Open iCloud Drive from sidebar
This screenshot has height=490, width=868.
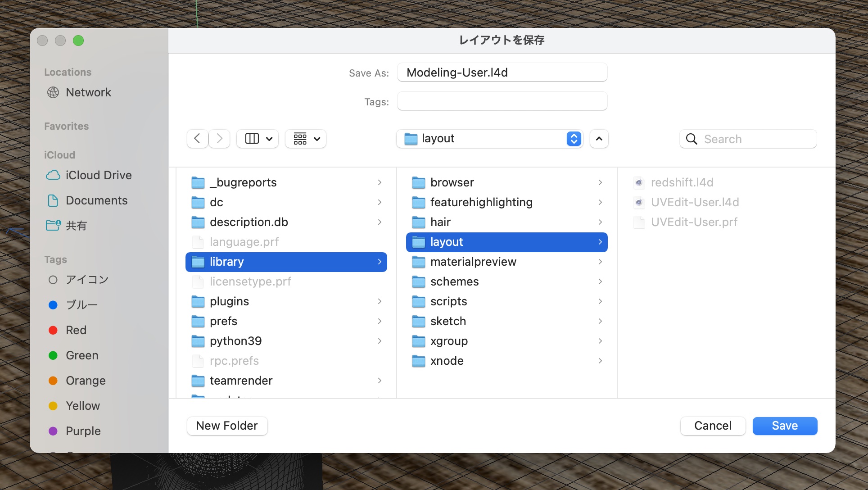pyautogui.click(x=98, y=175)
